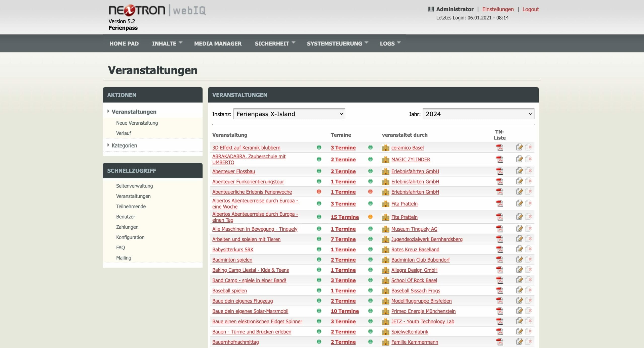Click organizer building icon for ceramico Basel
The height and width of the screenshot is (348, 644).
click(385, 148)
